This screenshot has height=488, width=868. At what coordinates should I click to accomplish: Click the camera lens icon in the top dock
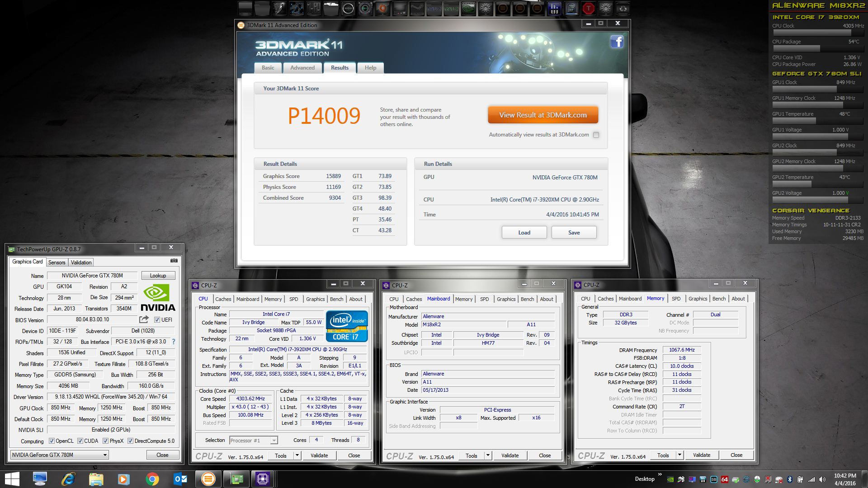click(365, 8)
